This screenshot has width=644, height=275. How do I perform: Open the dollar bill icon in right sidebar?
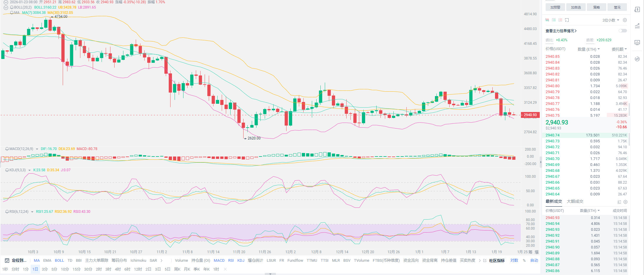pos(637,9)
